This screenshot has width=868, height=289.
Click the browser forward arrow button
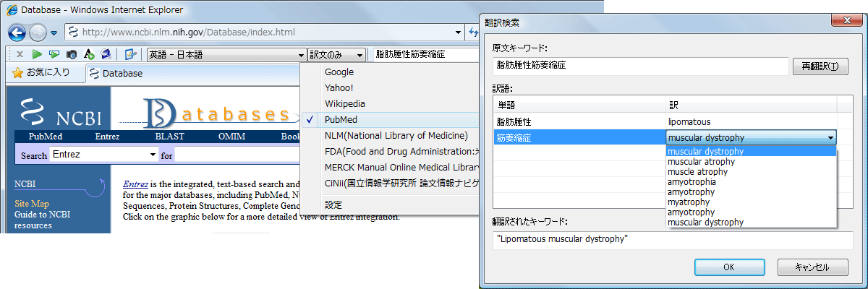(x=38, y=32)
